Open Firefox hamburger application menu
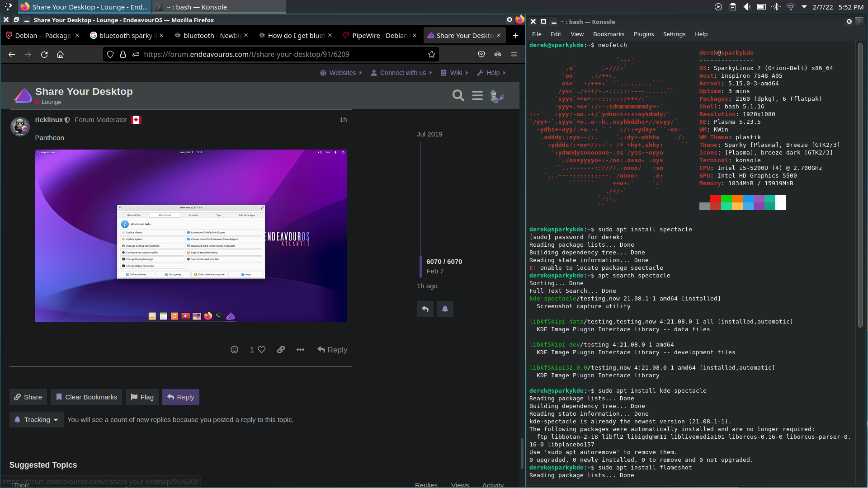868x488 pixels. [x=514, y=54]
